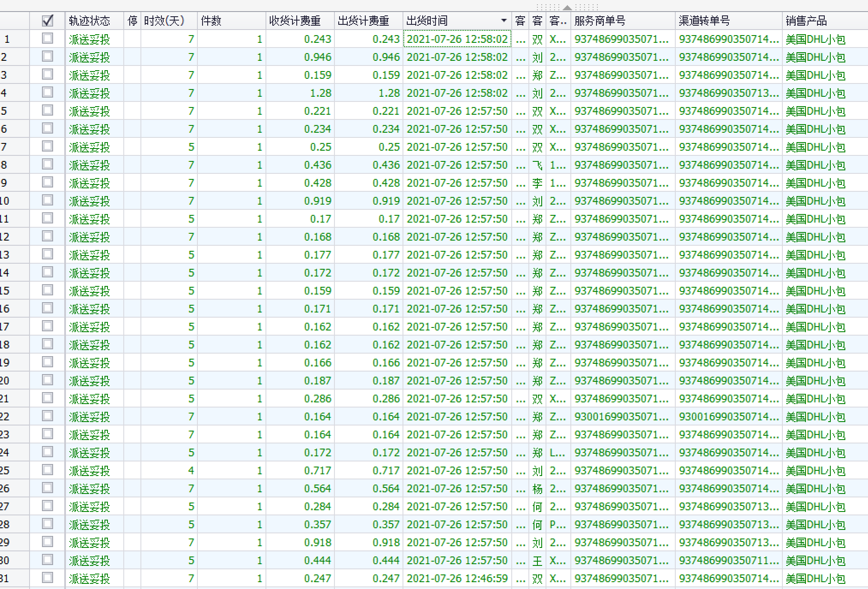Image resolution: width=868 pixels, height=589 pixels.
Task: Sort by the 时效(天) column header
Action: point(169,21)
